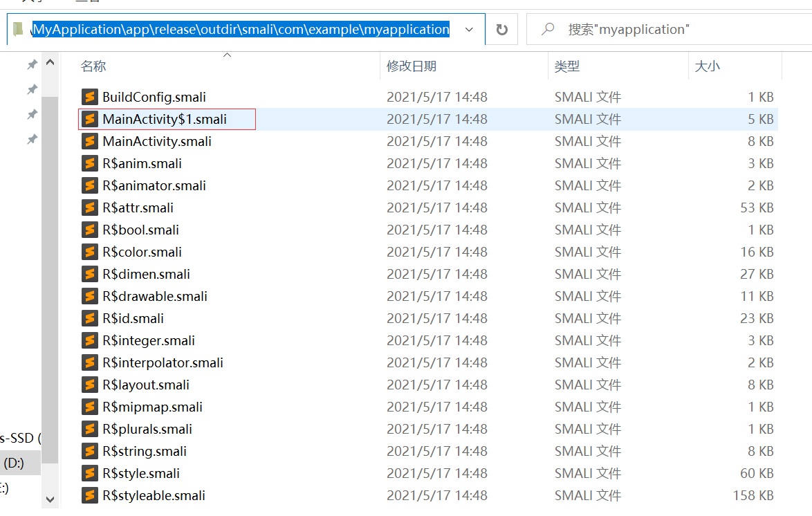812x516 pixels.
Task: Select file name R$style.smali
Action: (x=141, y=474)
